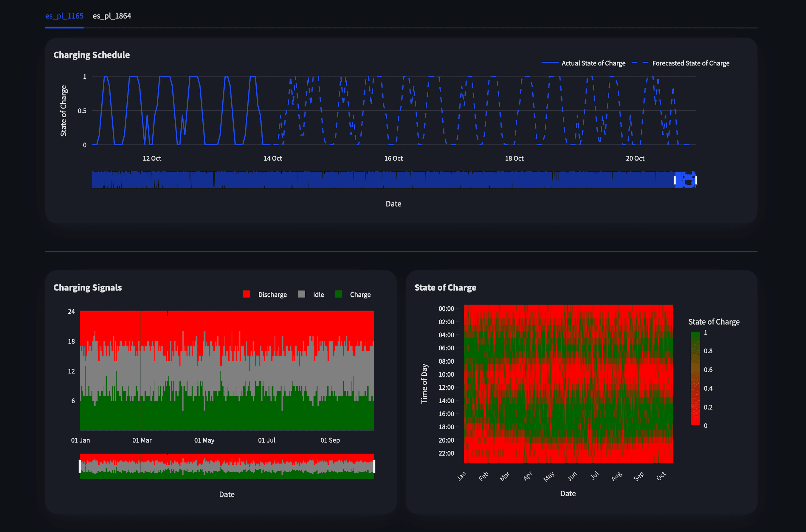
Task: Click the 14 Oct axis label
Action: point(273,158)
